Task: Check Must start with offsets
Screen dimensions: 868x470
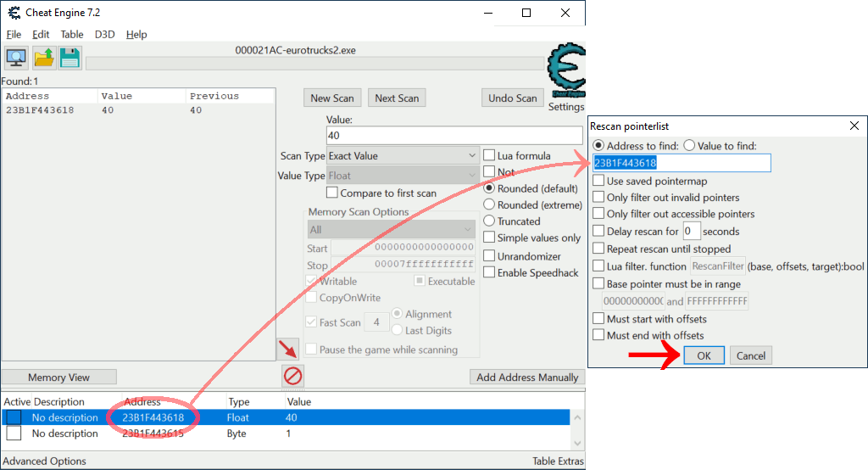Action: point(598,319)
